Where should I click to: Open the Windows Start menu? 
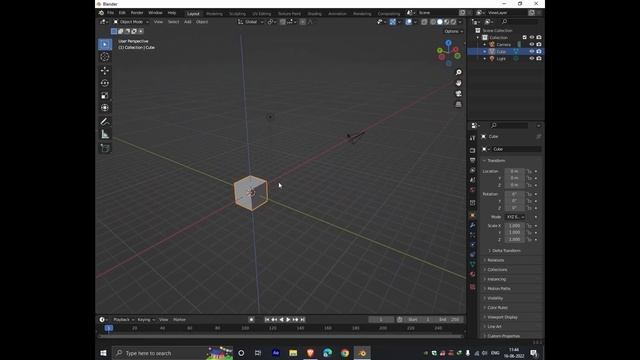pyautogui.click(x=103, y=353)
